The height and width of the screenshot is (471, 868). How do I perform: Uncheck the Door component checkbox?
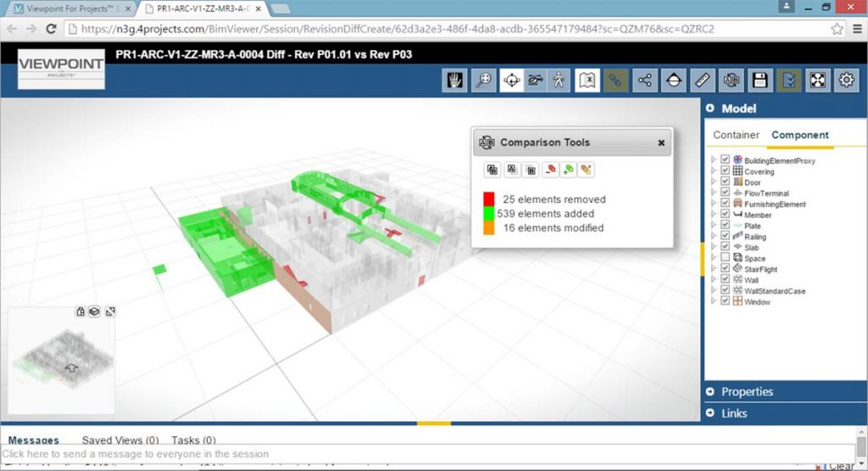click(x=725, y=181)
